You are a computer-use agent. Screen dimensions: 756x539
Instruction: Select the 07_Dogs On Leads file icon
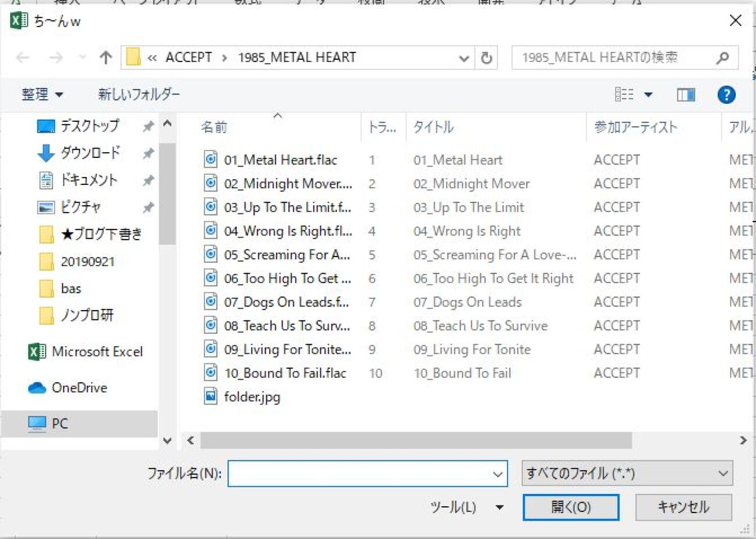211,302
